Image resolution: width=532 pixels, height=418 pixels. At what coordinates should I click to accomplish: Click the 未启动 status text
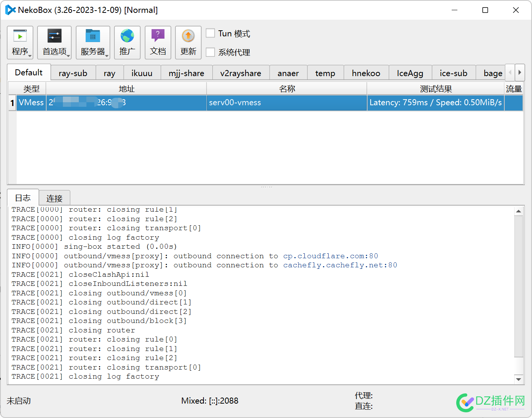(x=19, y=401)
